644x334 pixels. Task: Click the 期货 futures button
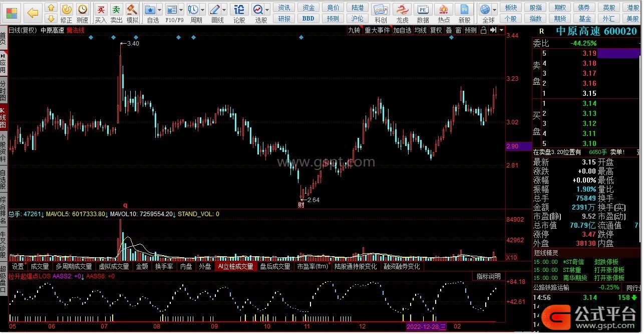click(x=560, y=19)
